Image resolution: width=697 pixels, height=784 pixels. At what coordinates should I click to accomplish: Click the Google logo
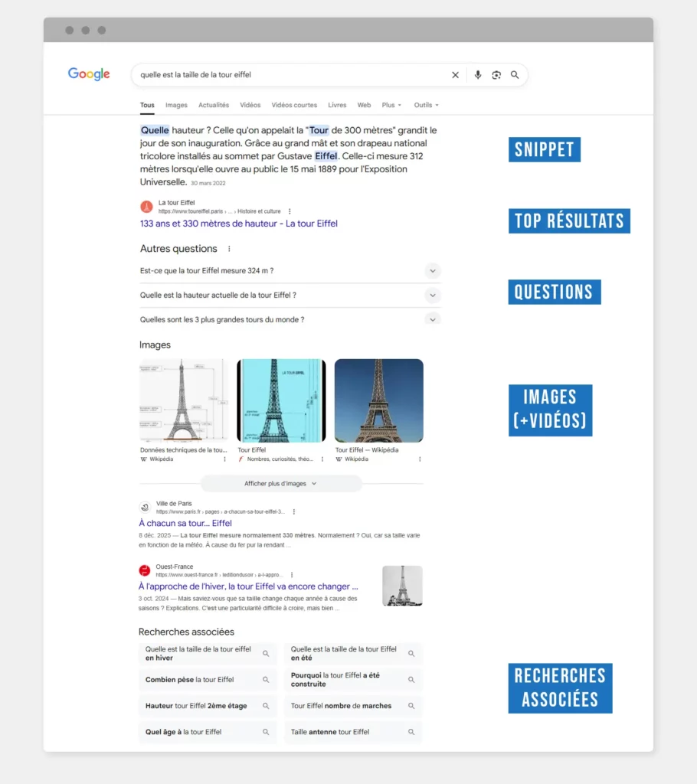[88, 74]
